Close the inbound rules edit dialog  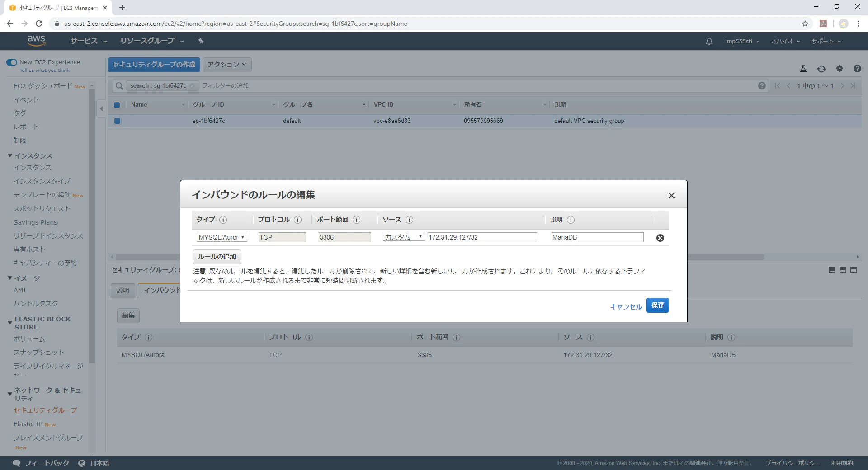(x=671, y=195)
